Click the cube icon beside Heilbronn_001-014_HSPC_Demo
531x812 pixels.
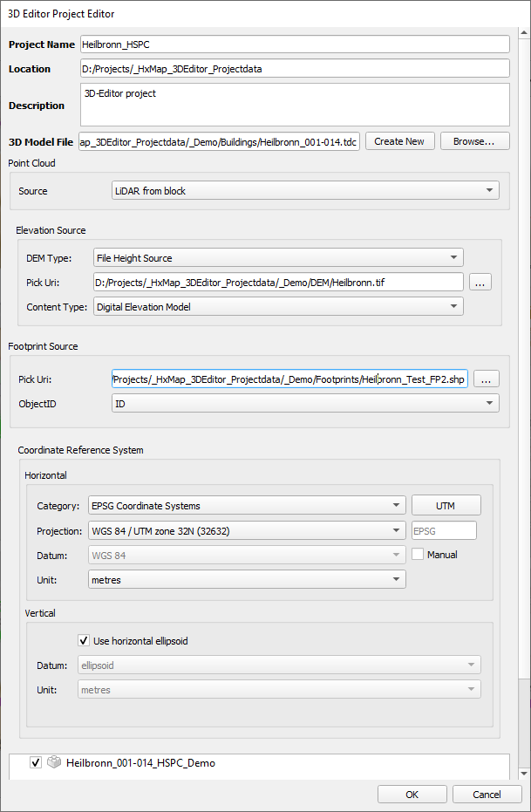(54, 762)
